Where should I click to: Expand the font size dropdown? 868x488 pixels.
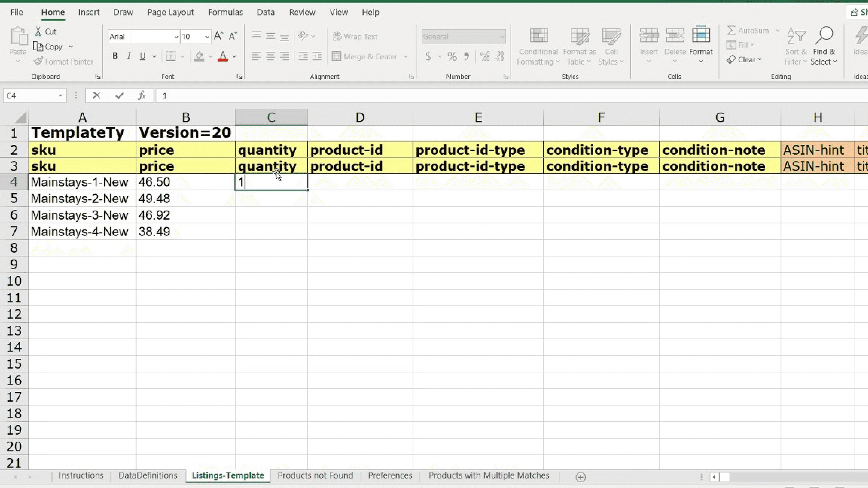207,37
